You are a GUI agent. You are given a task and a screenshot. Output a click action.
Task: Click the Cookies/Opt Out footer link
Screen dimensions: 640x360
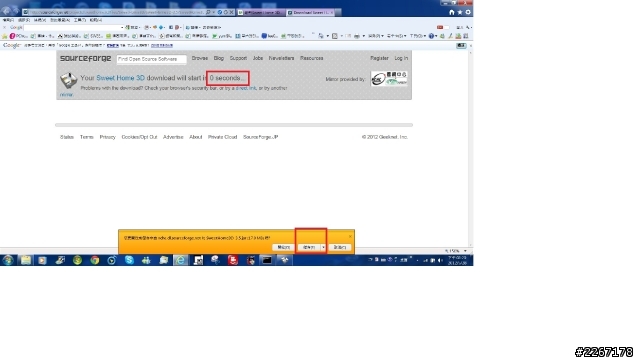pyautogui.click(x=139, y=137)
